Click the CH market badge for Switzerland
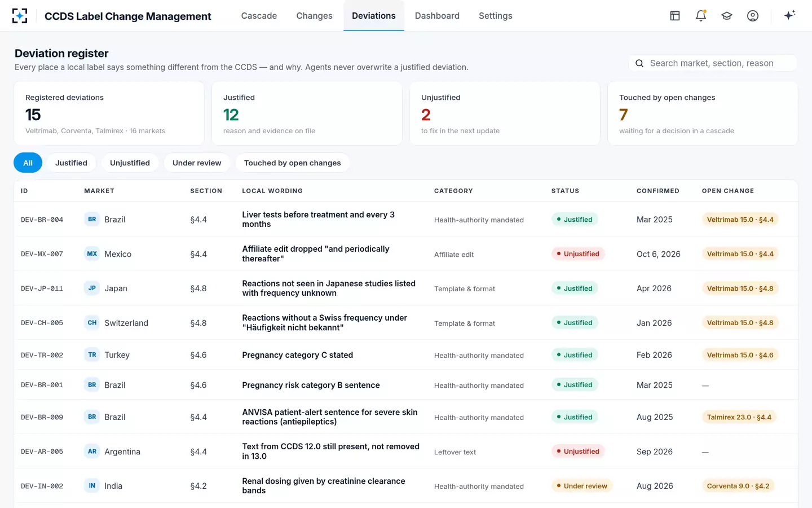Image resolution: width=812 pixels, height=508 pixels. 92,323
